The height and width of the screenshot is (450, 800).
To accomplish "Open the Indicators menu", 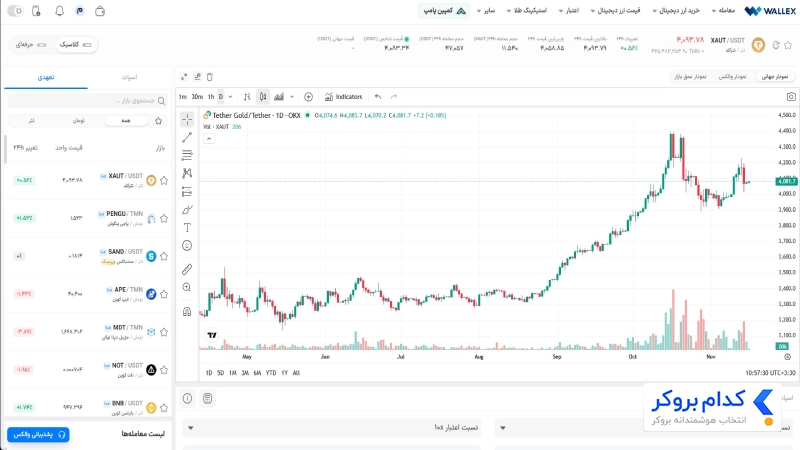I will point(343,97).
